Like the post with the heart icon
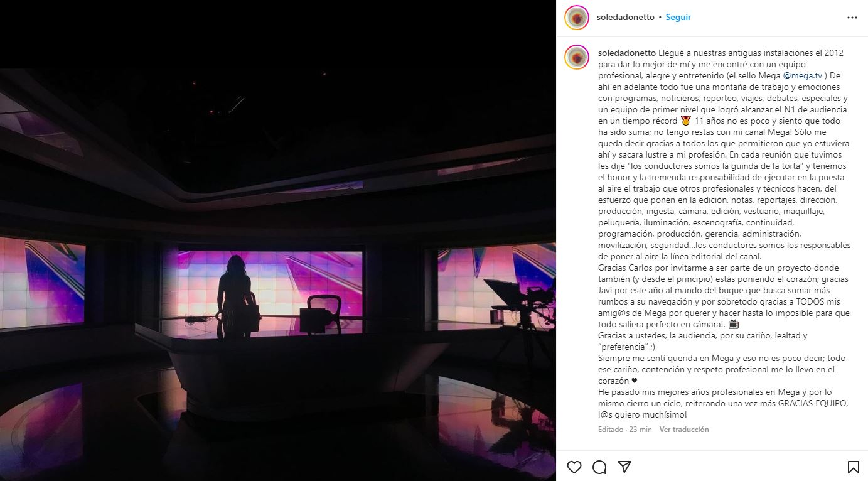 [x=574, y=467]
